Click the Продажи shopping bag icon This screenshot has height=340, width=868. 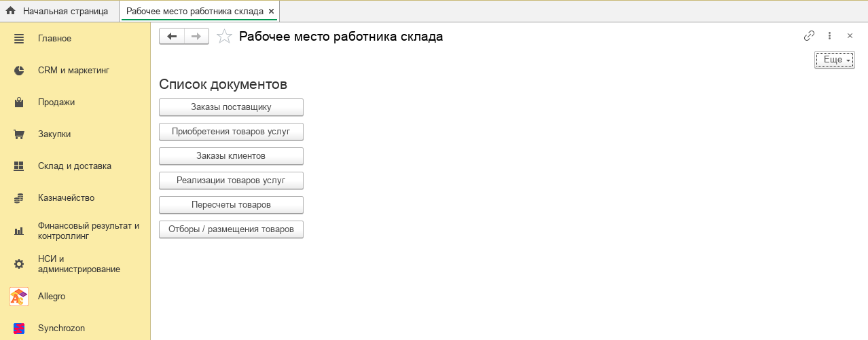pyautogui.click(x=19, y=102)
